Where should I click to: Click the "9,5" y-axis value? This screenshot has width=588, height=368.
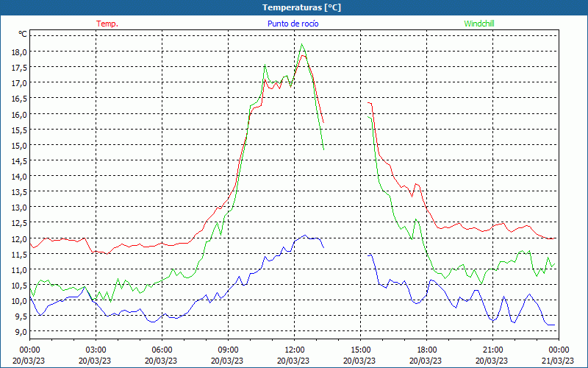pyautogui.click(x=21, y=316)
